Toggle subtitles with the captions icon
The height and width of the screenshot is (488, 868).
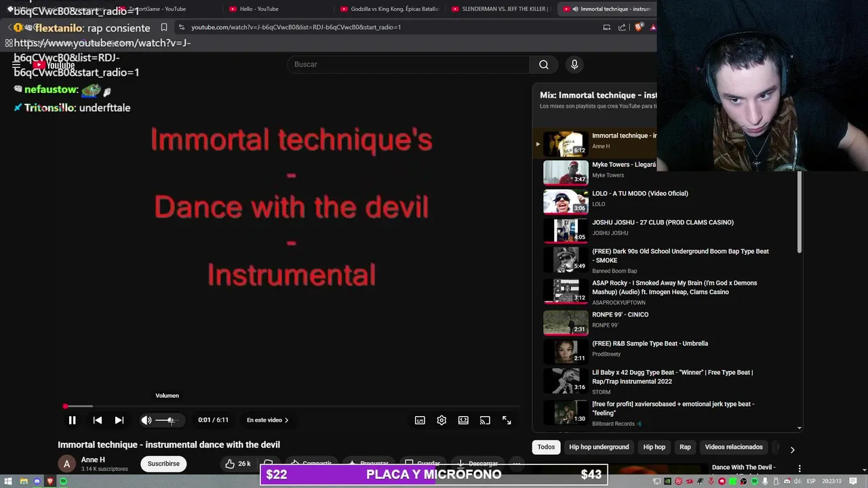pos(420,420)
